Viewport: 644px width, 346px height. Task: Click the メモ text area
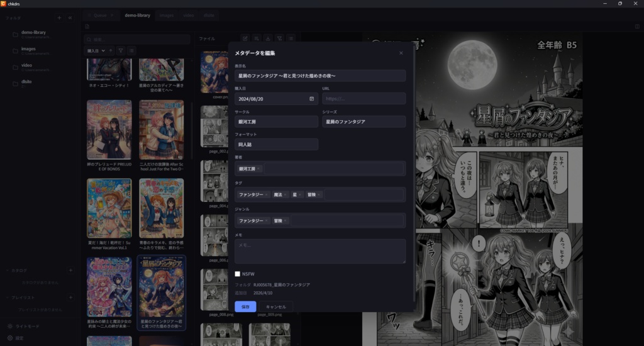320,251
